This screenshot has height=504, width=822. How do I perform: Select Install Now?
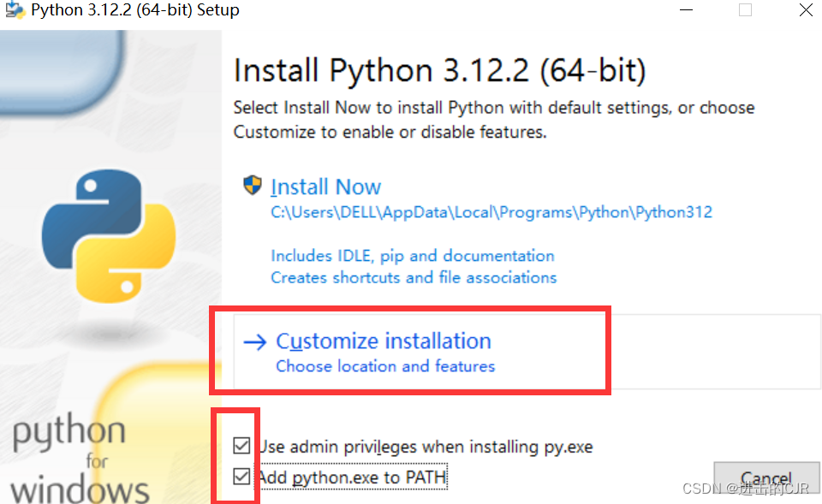point(326,186)
